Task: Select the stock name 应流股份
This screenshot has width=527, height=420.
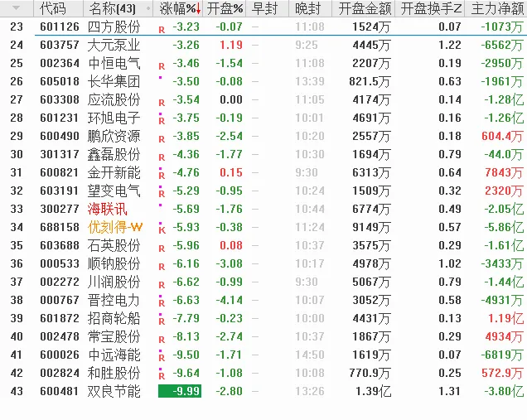Action: click(114, 99)
